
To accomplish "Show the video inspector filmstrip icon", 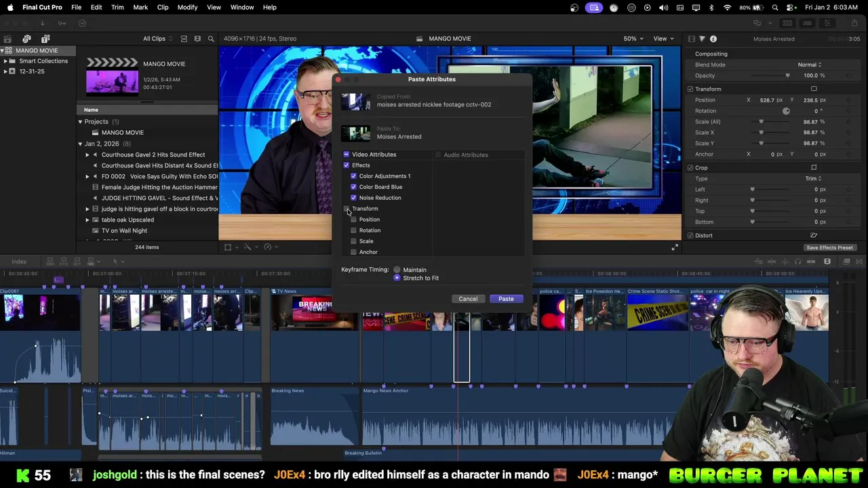I will (x=691, y=39).
